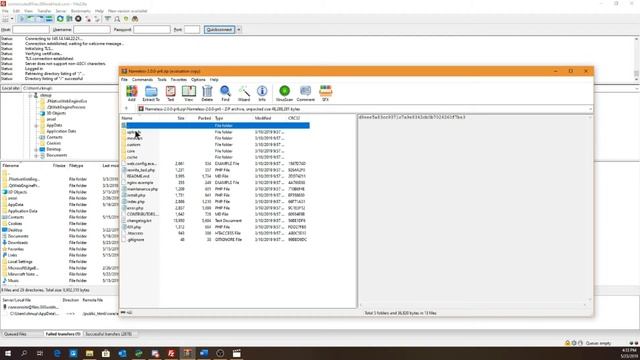The image size is (640, 360).
Task: Click FileZilla's magnifier toolbar icon
Action: coord(117,19)
